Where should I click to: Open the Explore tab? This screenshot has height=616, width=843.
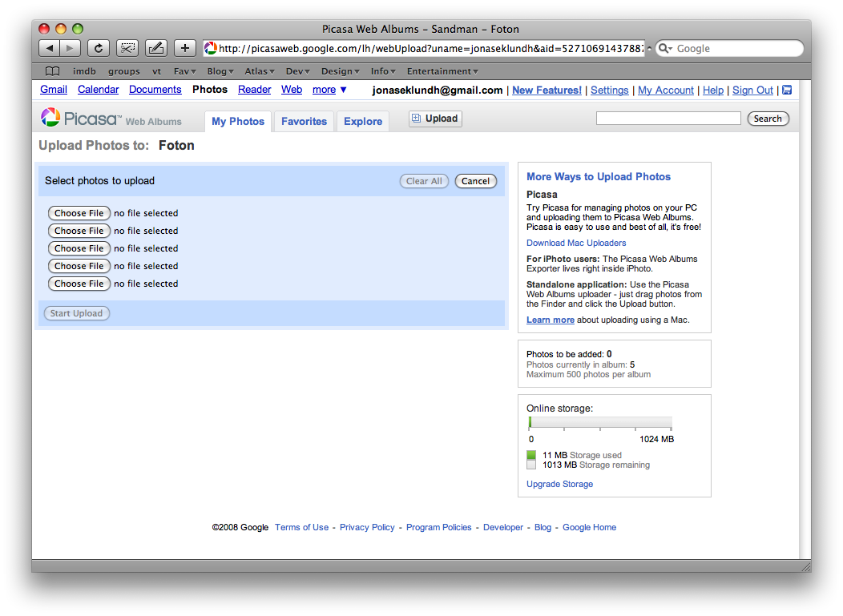point(363,121)
